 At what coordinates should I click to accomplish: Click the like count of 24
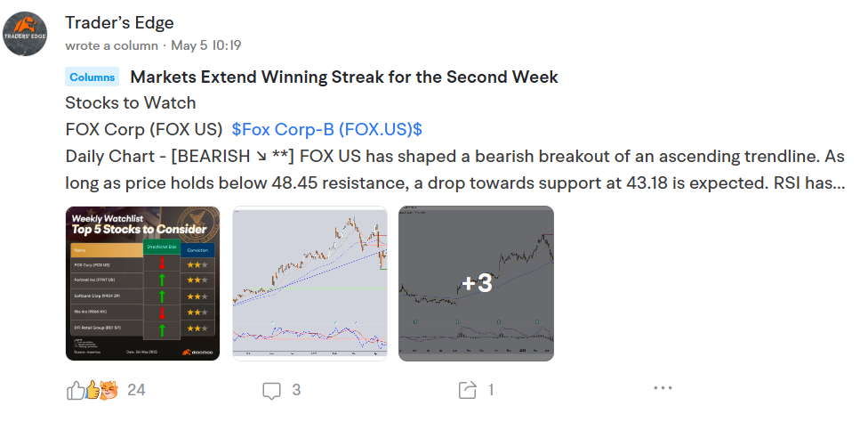click(x=136, y=391)
